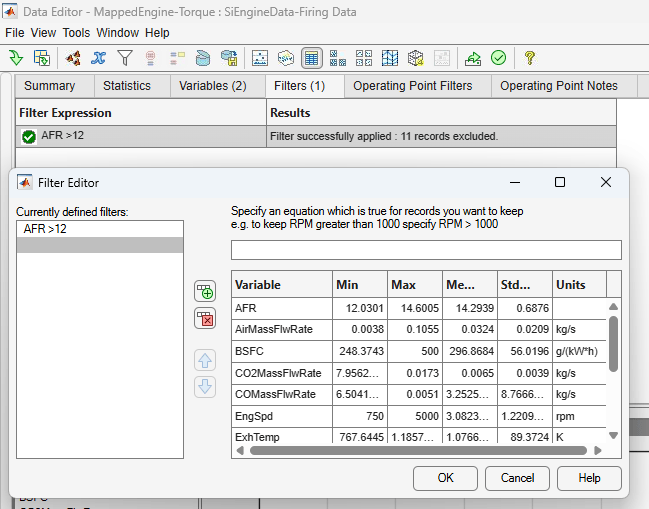Click the green status check beside AFR >12
649x509 pixels.
(29, 136)
